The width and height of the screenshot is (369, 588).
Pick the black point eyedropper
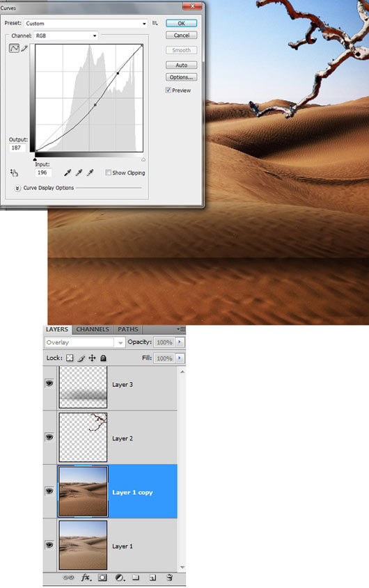[68, 173]
